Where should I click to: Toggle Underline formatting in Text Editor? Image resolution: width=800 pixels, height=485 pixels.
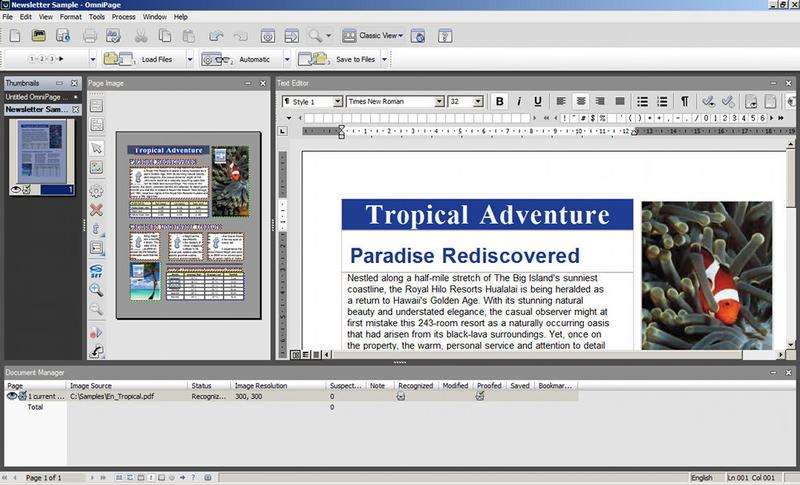[537, 102]
